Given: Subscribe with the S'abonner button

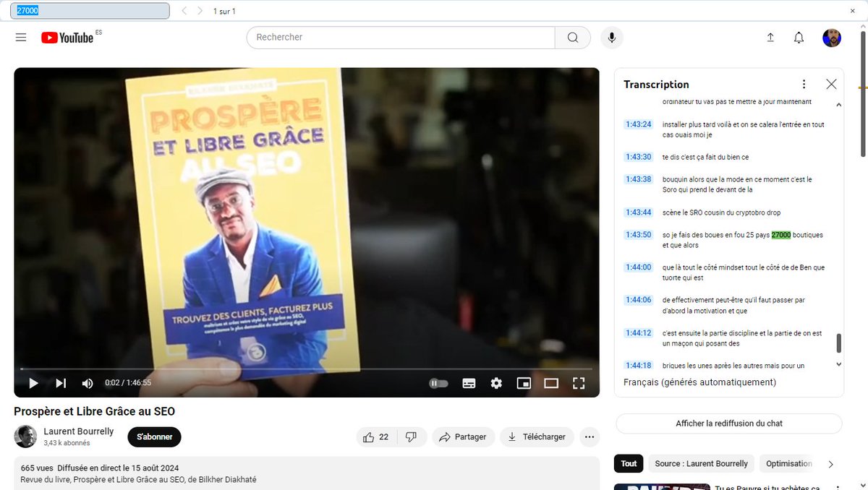Looking at the screenshot, I should [154, 437].
